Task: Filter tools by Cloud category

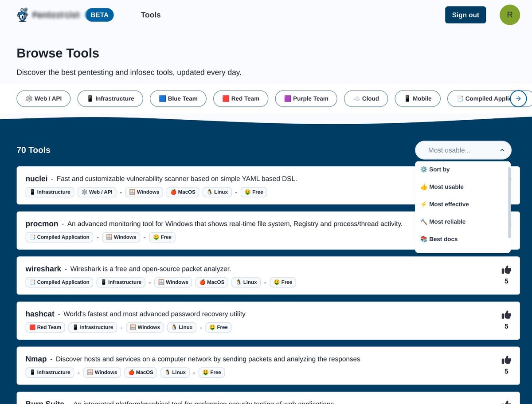Action: click(366, 98)
